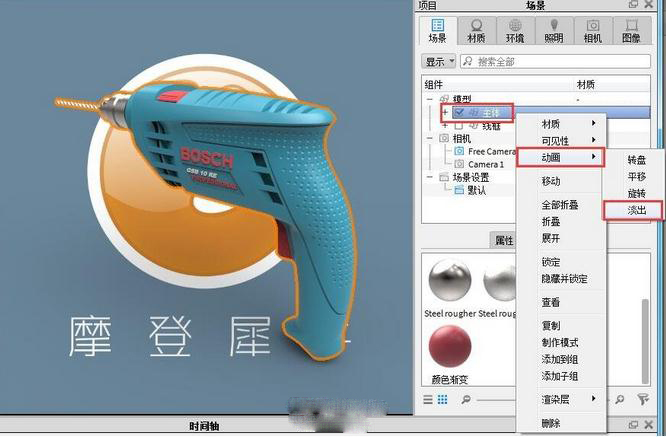The image size is (666, 437).
Task: Choose 复制 in the context menu
Action: tap(561, 326)
